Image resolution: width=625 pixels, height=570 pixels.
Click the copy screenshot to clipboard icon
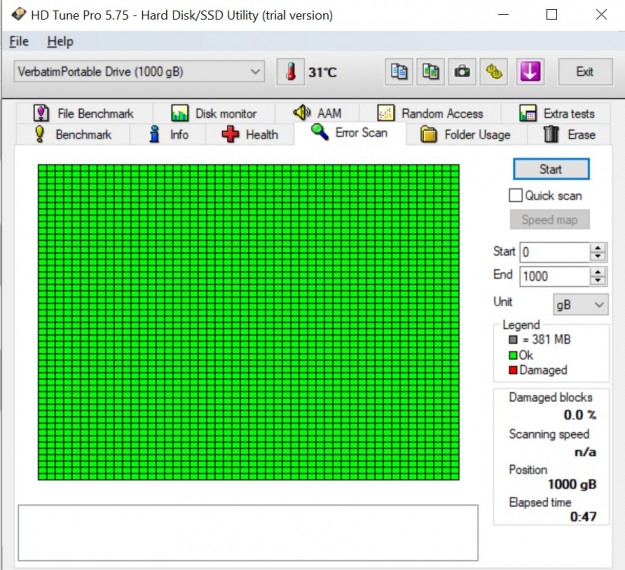tap(431, 72)
